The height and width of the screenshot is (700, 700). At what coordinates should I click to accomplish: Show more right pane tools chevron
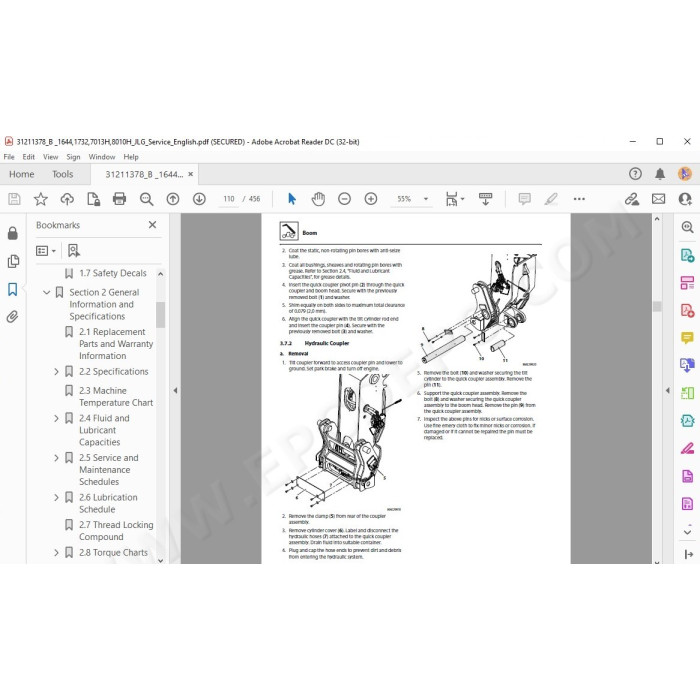(687, 532)
